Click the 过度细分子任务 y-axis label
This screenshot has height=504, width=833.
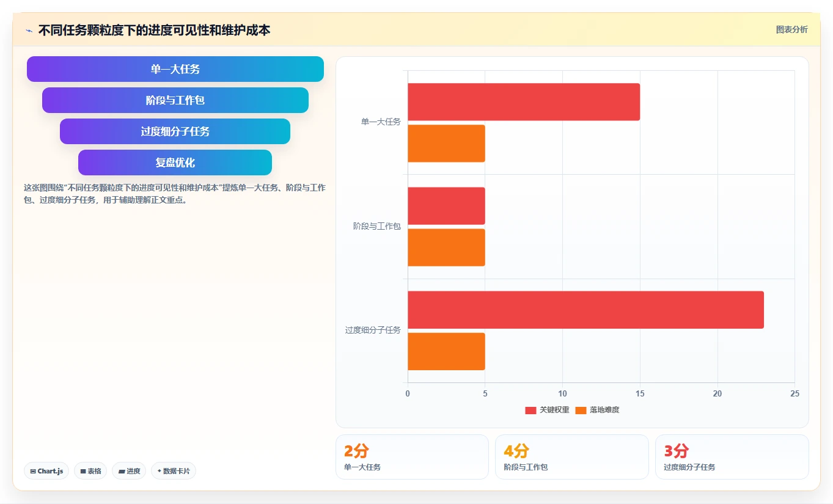pyautogui.click(x=373, y=330)
